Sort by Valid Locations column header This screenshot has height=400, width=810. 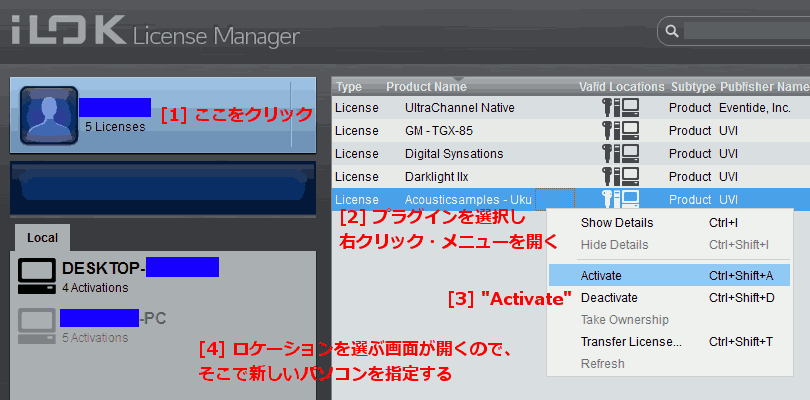click(621, 87)
